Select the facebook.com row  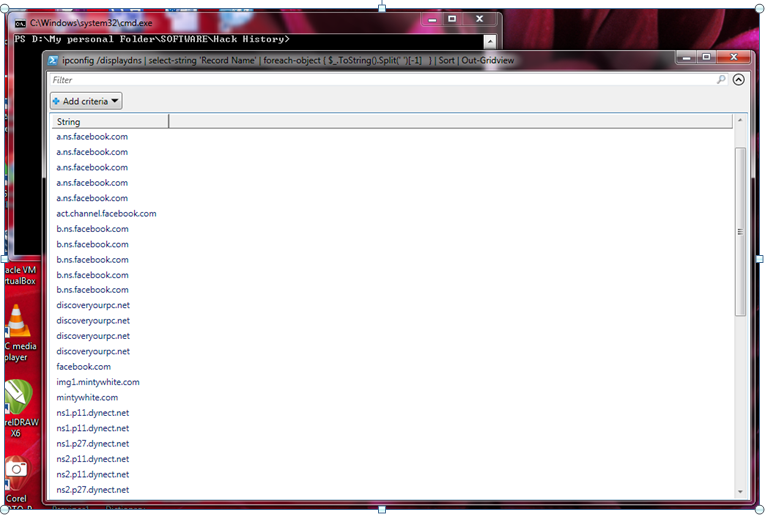[392, 367]
